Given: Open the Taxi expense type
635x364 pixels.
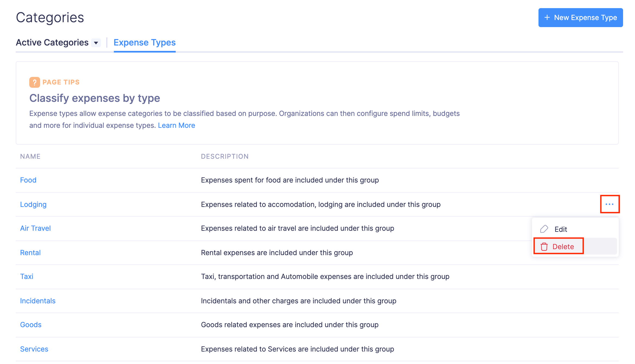Looking at the screenshot, I should coord(26,276).
